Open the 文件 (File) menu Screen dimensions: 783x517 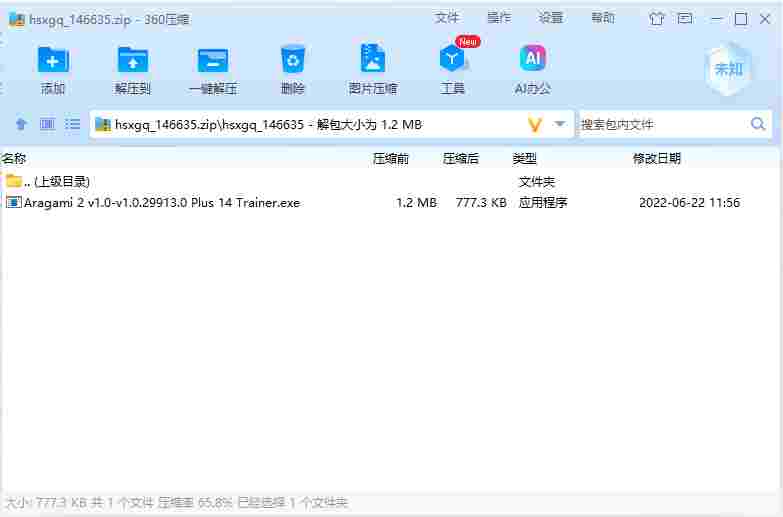point(446,18)
